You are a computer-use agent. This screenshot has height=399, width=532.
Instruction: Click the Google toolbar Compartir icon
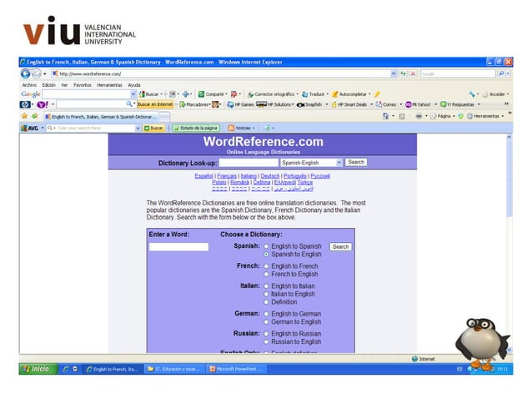[x=201, y=94]
